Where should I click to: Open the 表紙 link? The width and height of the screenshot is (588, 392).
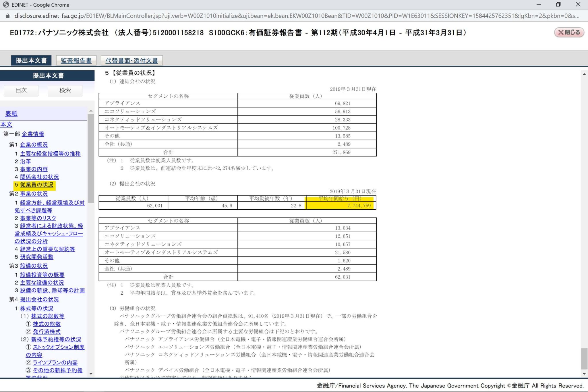click(11, 114)
